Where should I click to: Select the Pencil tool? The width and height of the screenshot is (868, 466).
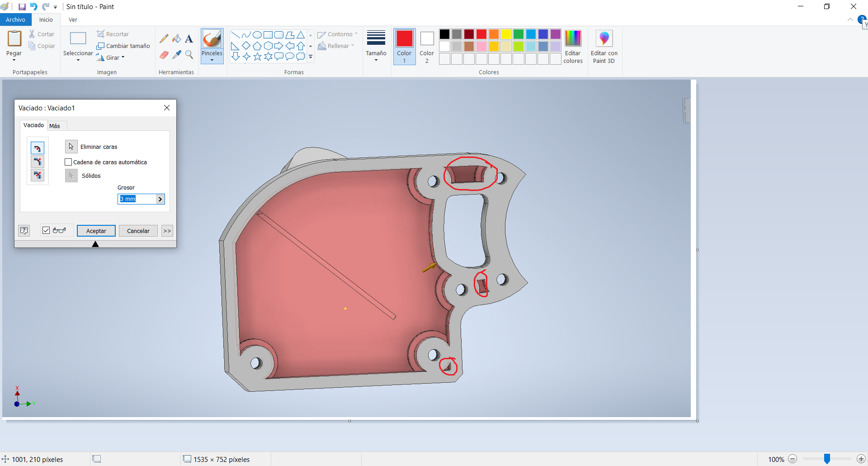point(164,38)
